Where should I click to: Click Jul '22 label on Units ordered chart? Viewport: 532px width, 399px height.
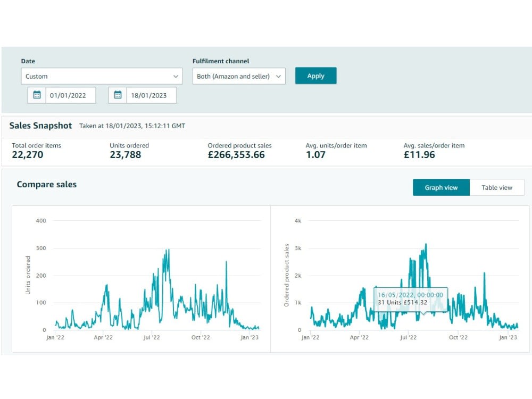click(x=151, y=338)
